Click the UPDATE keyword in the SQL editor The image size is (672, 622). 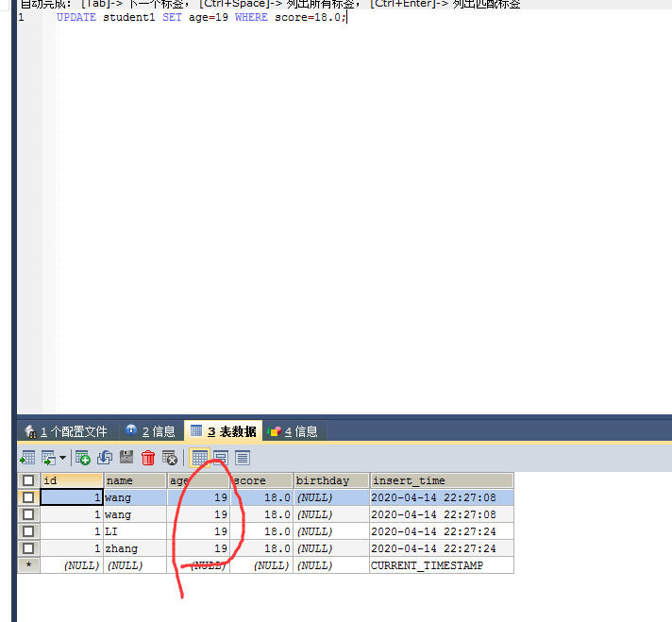(x=76, y=17)
